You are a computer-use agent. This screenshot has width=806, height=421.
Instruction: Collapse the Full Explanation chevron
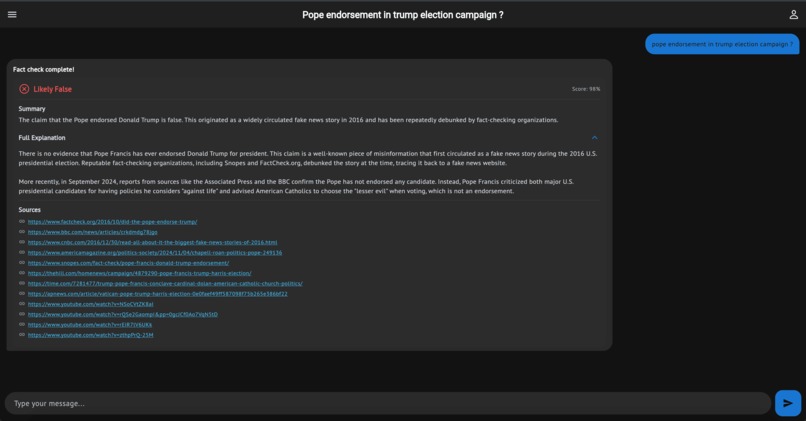[x=594, y=138]
